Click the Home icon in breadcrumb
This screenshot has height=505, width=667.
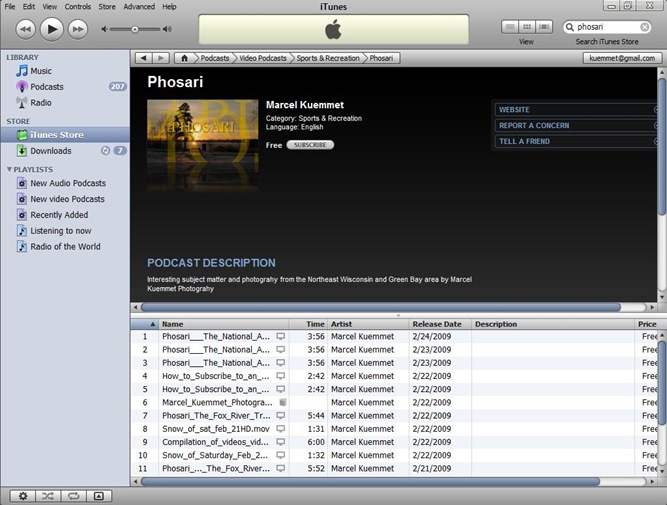pos(184,58)
